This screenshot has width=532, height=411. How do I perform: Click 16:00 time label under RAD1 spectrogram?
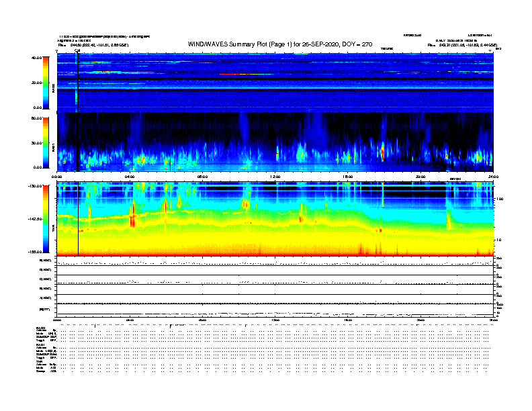(348, 177)
